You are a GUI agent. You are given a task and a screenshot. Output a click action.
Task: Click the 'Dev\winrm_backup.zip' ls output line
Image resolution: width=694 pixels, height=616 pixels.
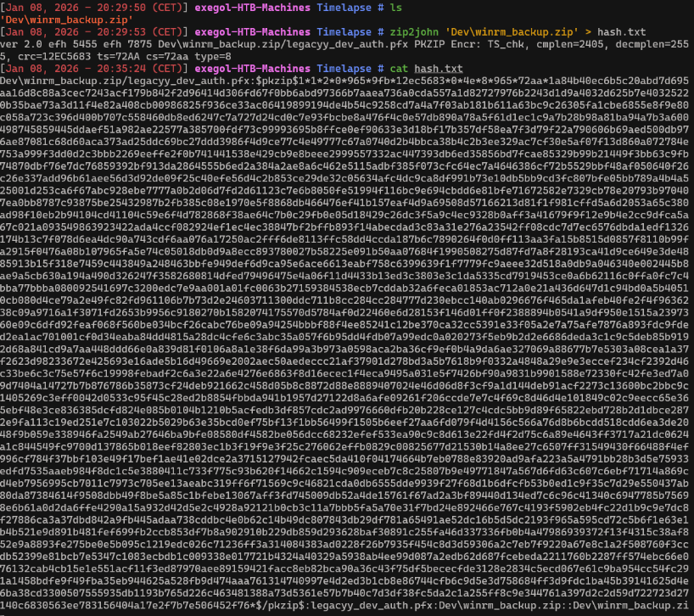tap(56, 18)
